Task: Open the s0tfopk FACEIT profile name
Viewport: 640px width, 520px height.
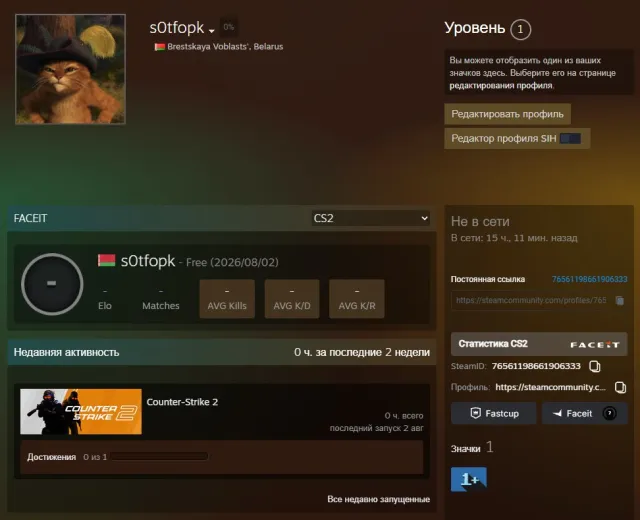Action: tap(148, 261)
